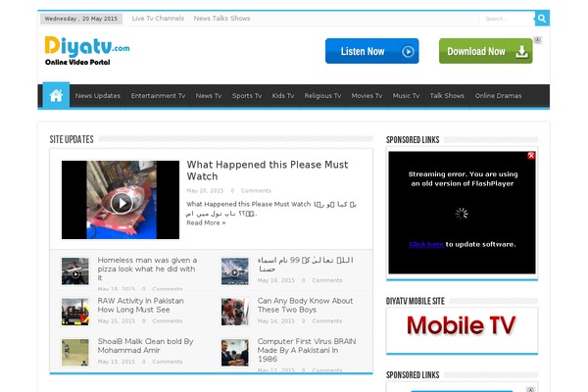This screenshot has width=588, height=392.
Task: Open the Religious Tv menu
Action: 322,96
